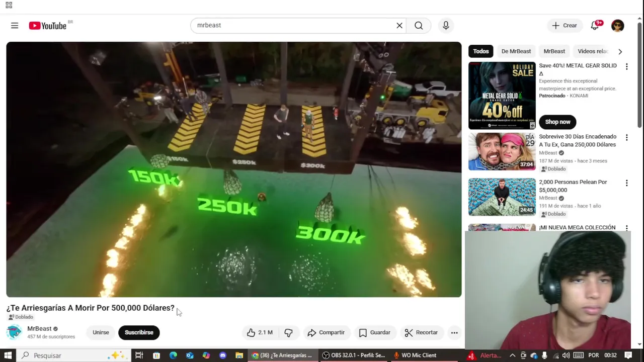Open File Explorer from the taskbar
This screenshot has width=644, height=362.
(x=239, y=355)
